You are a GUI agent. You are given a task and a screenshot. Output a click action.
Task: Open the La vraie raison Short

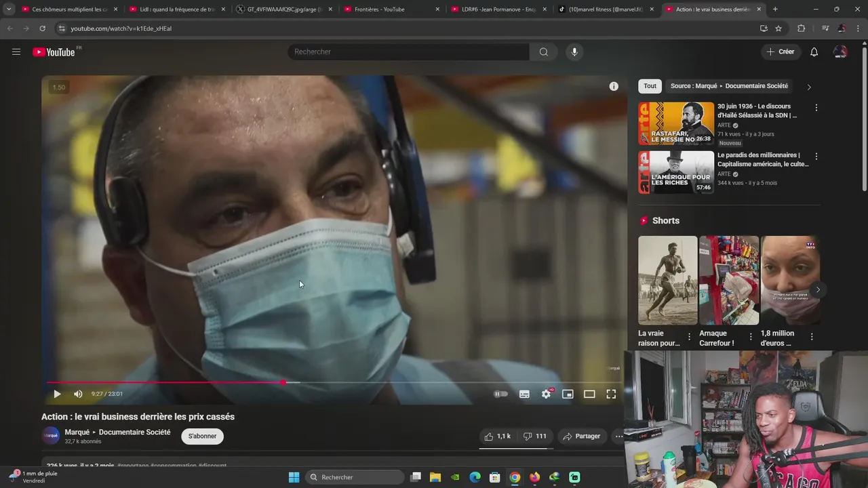tap(667, 281)
